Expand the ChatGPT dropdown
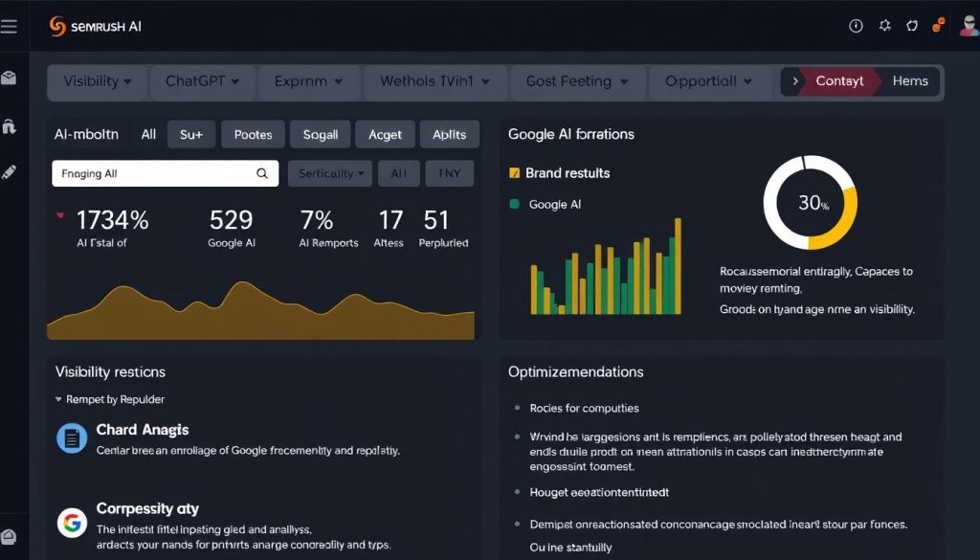 point(202,82)
